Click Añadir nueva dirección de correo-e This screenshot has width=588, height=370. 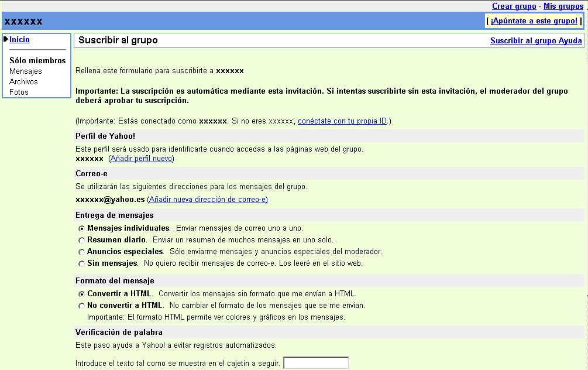(208, 199)
